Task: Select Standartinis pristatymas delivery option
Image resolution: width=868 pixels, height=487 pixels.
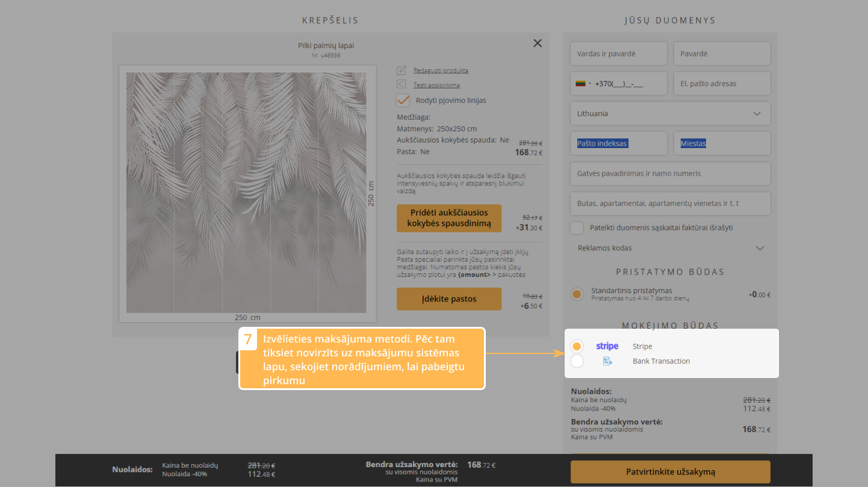Action: coord(577,294)
